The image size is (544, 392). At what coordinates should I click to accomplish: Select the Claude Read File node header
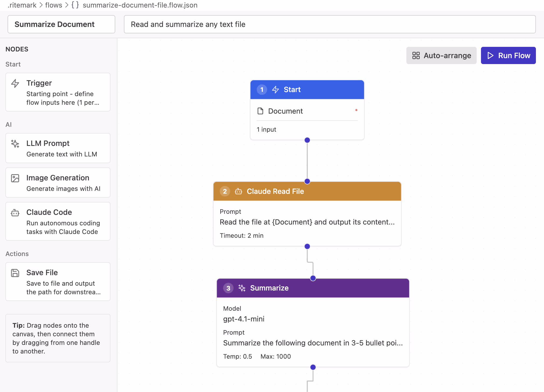[307, 191]
